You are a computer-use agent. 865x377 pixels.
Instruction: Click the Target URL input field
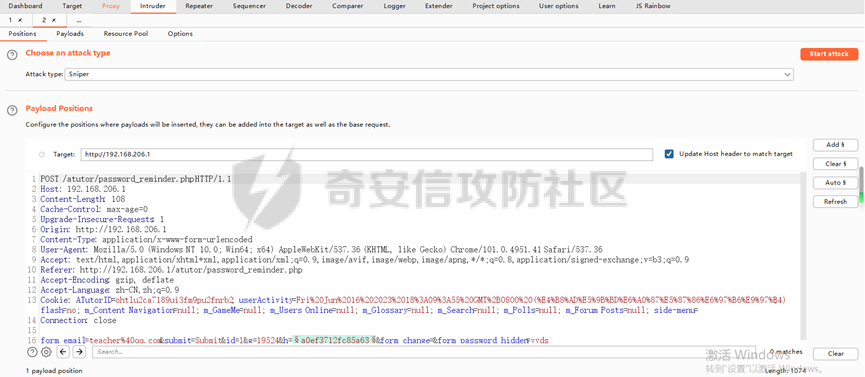click(x=367, y=155)
